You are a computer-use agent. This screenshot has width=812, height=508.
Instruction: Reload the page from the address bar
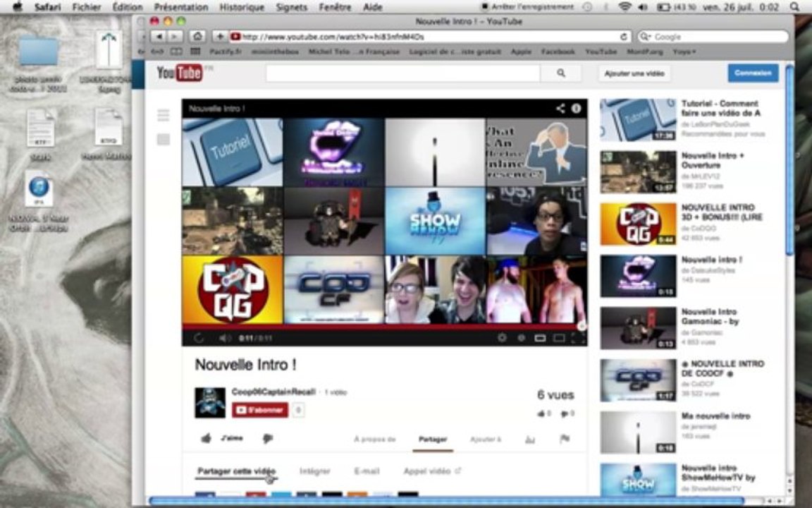pos(624,37)
